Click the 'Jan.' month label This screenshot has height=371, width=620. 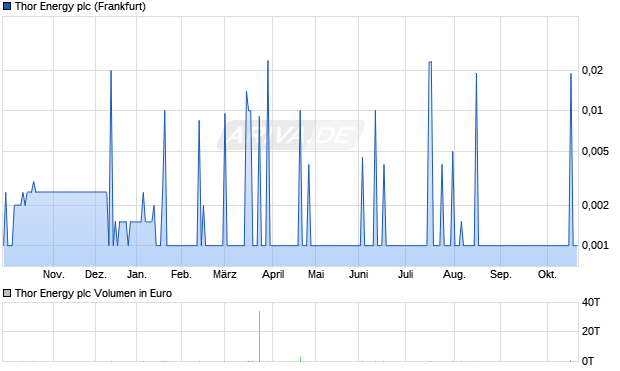pos(137,274)
